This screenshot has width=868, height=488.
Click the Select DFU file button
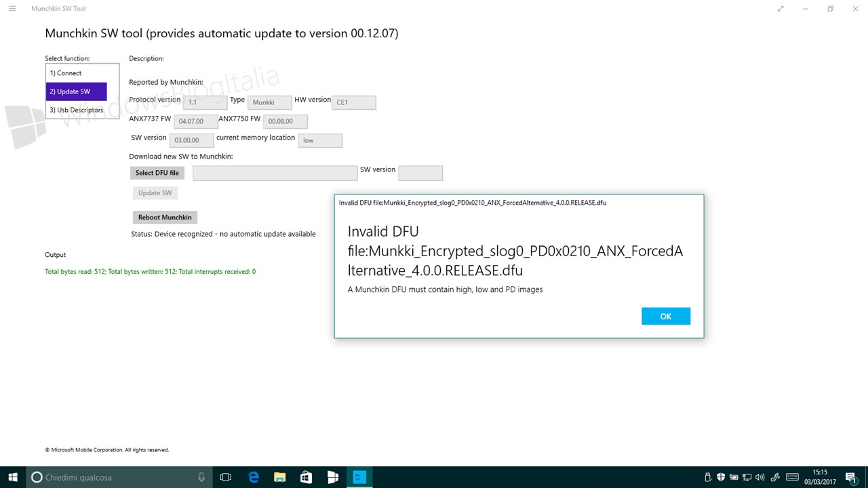[x=157, y=173]
